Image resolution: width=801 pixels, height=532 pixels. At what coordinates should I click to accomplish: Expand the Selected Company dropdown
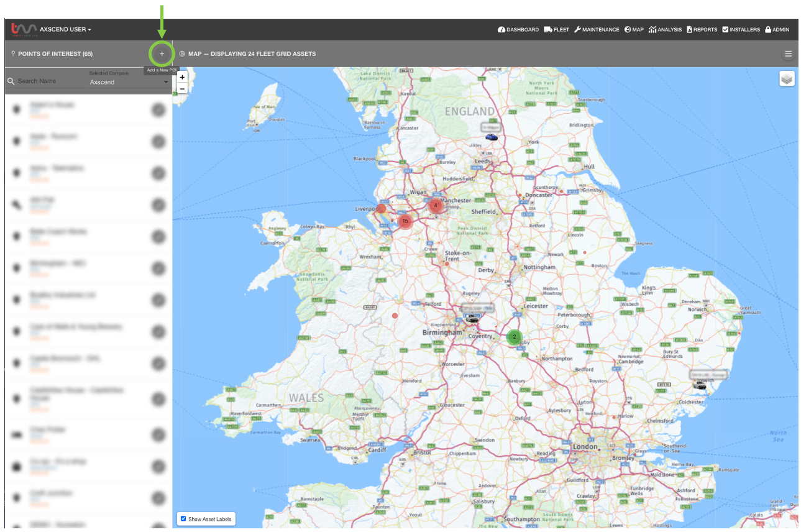pyautogui.click(x=129, y=82)
